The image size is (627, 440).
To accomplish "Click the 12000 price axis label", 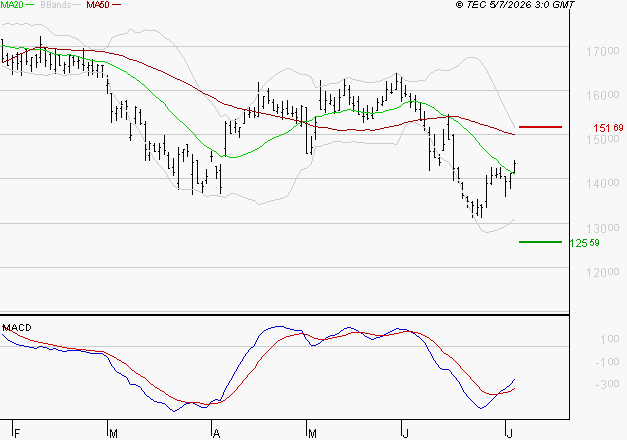I will point(603,272).
